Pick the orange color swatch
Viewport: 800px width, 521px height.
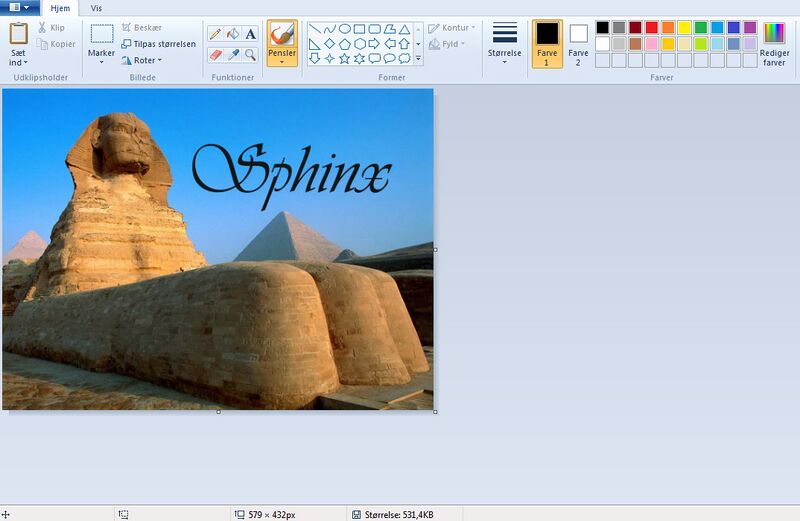[x=668, y=28]
